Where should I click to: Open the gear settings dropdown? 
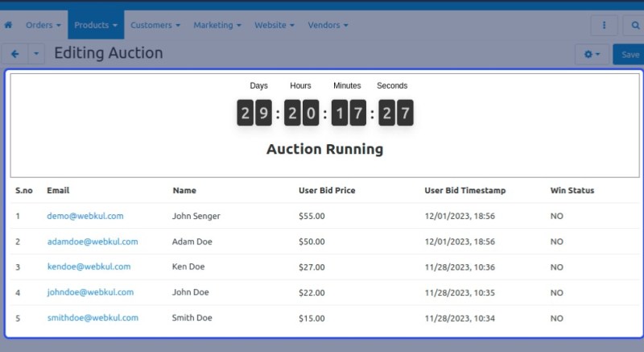(x=592, y=54)
